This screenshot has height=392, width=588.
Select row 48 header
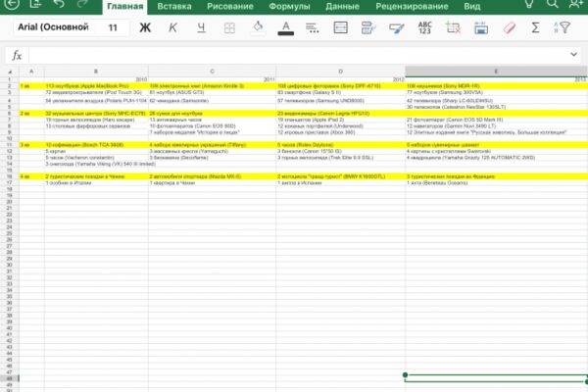coord(10,378)
